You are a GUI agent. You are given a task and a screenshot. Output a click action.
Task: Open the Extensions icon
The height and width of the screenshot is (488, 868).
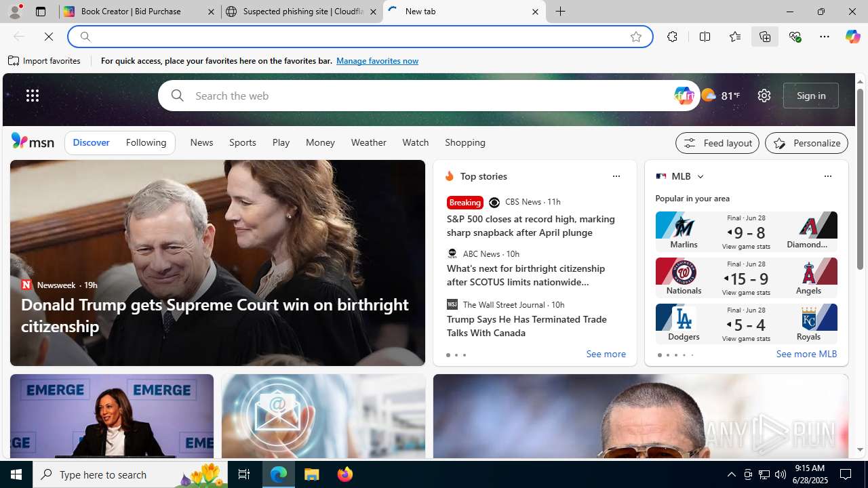tap(672, 37)
